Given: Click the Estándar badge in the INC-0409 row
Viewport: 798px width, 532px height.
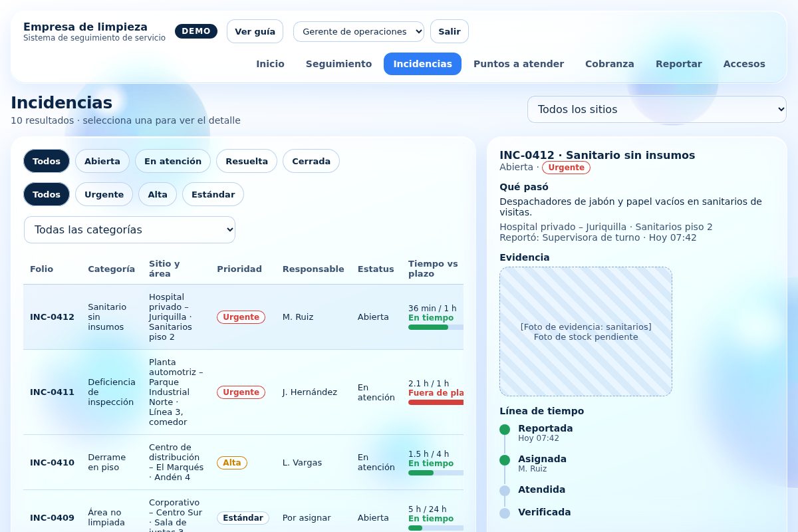Looking at the screenshot, I should pos(243,517).
